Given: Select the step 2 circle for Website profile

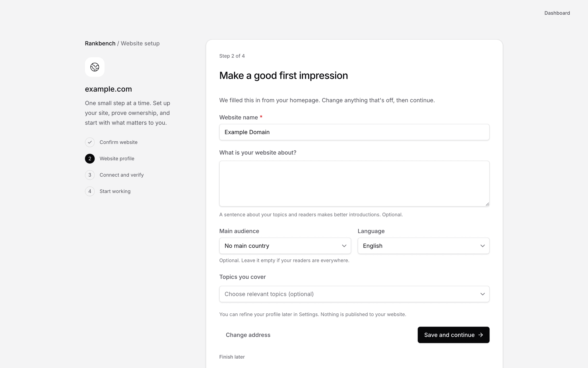Looking at the screenshot, I should click(90, 159).
